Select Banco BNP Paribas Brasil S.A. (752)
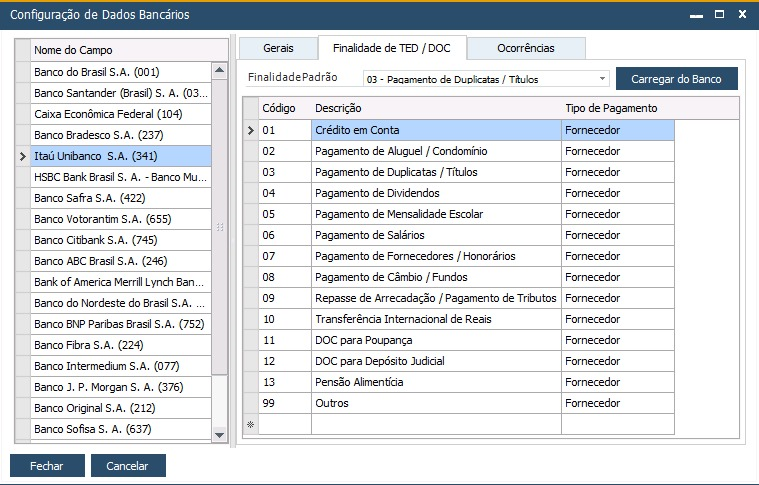The image size is (759, 485). (x=121, y=324)
